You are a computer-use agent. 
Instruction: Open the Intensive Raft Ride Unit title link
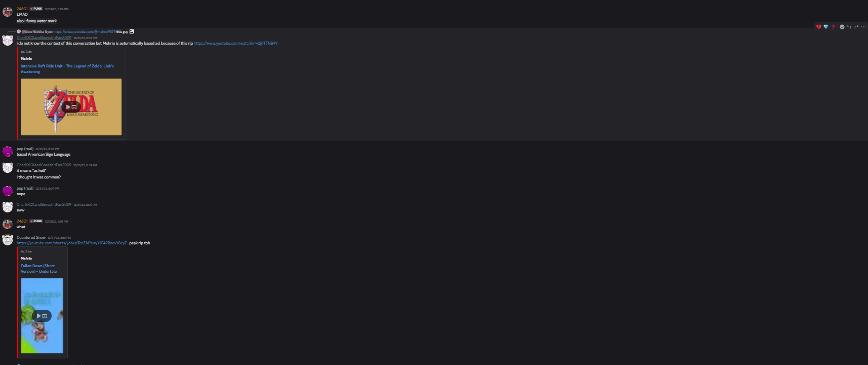[x=67, y=68]
